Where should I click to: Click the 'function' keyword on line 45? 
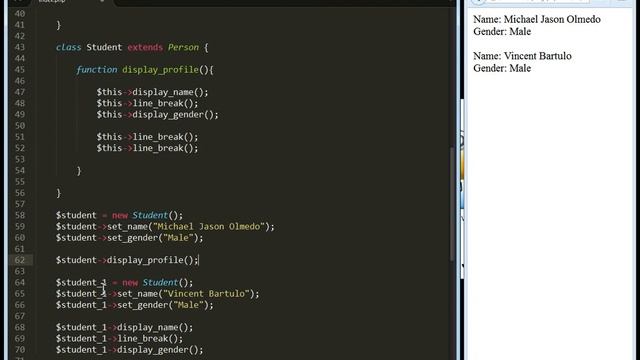point(97,70)
